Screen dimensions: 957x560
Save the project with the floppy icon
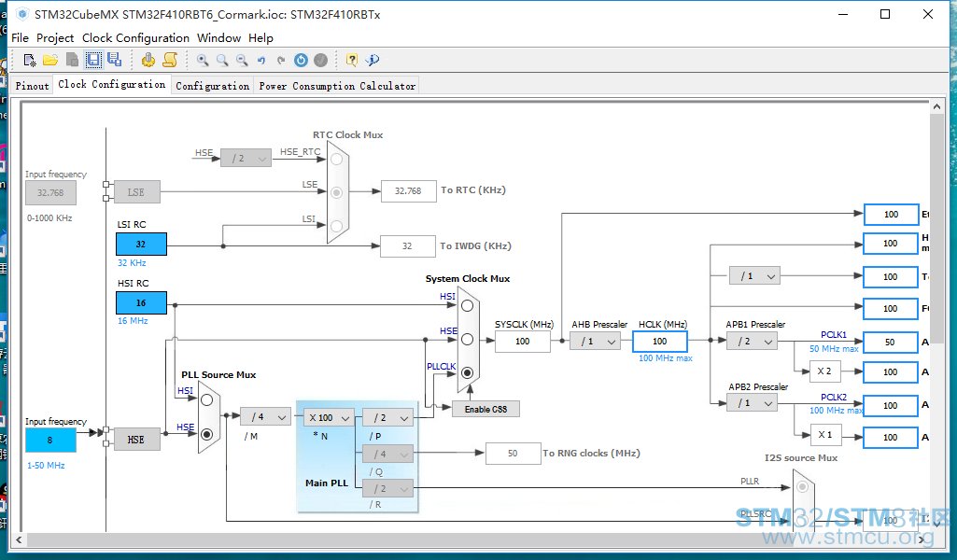point(93,60)
